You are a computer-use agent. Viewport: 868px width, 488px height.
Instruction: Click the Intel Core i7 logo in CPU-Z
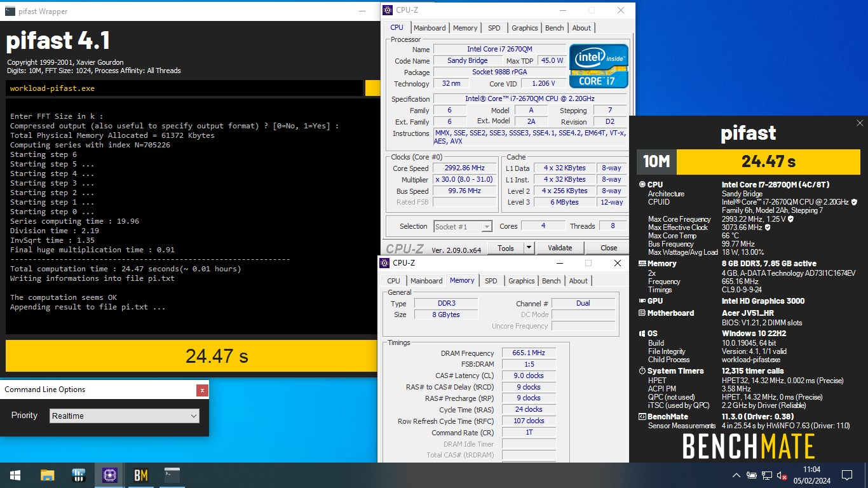click(599, 66)
